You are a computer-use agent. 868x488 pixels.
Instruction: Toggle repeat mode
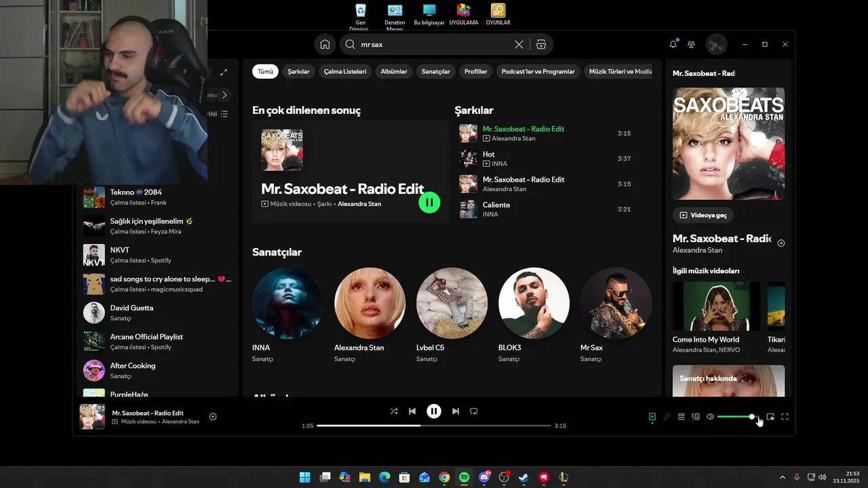pyautogui.click(x=474, y=411)
